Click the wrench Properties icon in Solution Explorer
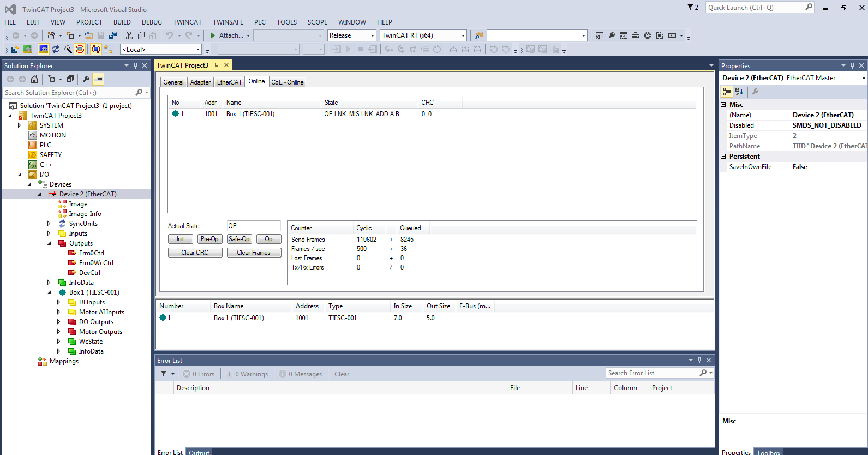Screen dimensions: 868x455 click(86, 79)
